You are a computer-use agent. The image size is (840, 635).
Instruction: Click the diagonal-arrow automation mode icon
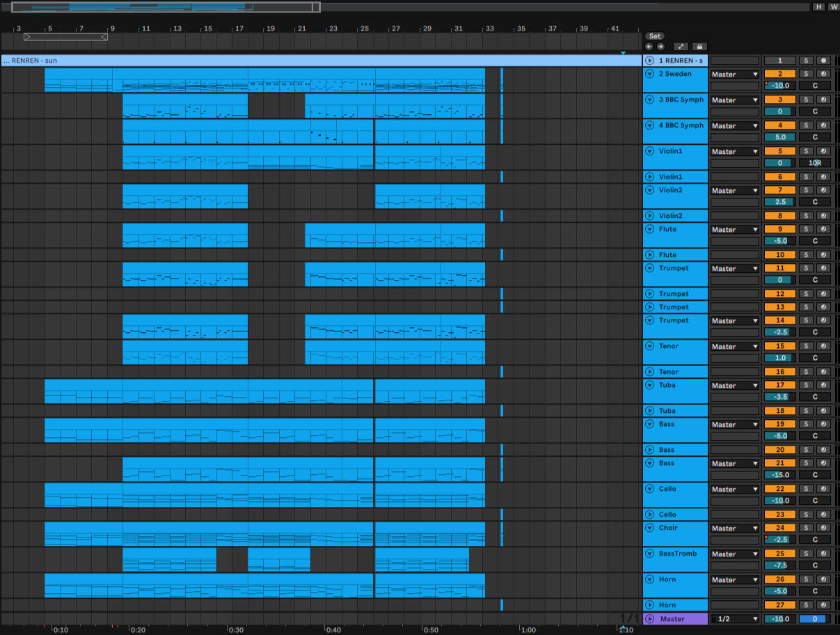pos(681,47)
